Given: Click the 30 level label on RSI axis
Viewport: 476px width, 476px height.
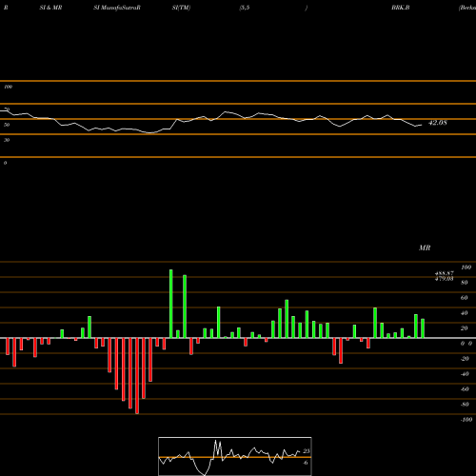Looking at the screenshot, I should (x=7, y=140).
